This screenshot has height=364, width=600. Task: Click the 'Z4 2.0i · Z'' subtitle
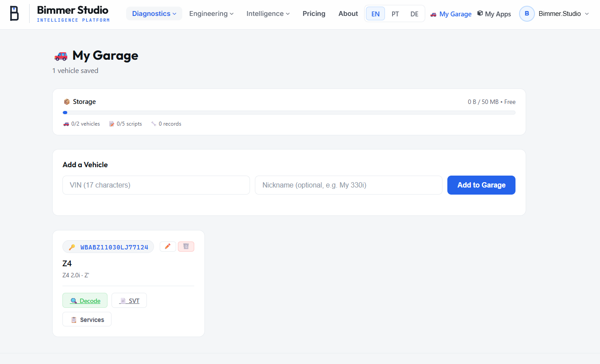pyautogui.click(x=76, y=275)
